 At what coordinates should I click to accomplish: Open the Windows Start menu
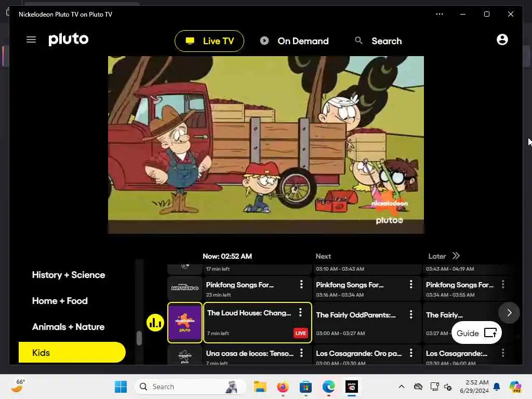pos(121,387)
